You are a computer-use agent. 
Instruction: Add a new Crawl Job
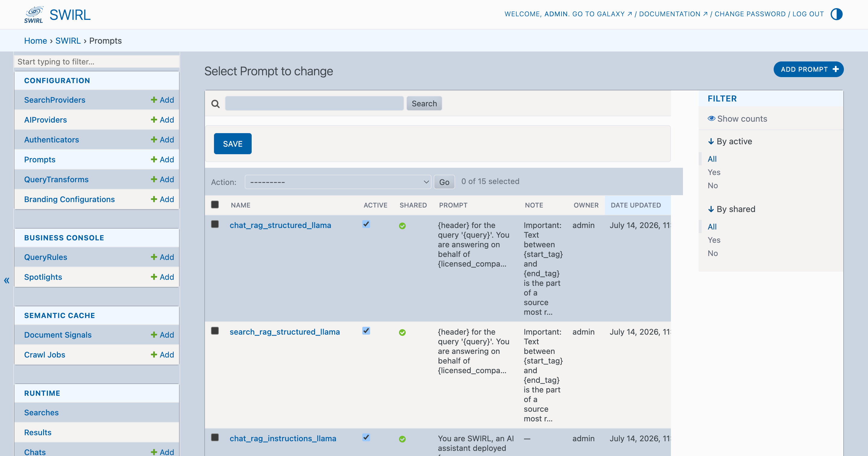pyautogui.click(x=162, y=354)
